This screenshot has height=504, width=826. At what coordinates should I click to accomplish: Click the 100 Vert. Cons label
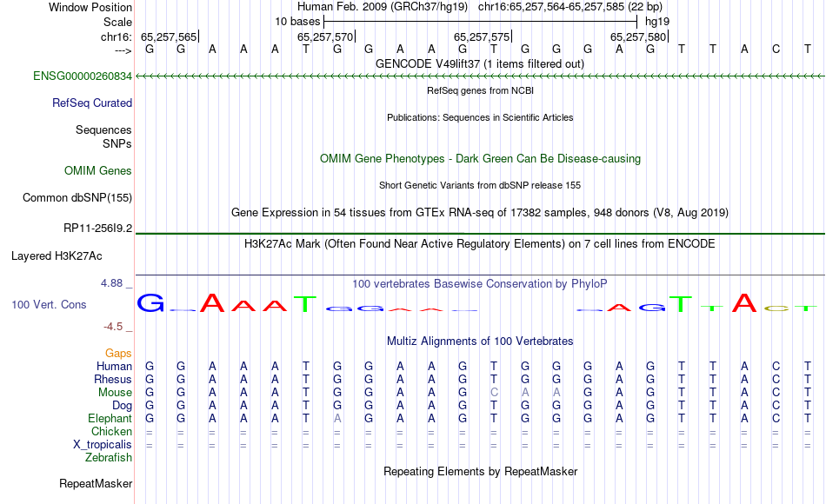click(49, 304)
